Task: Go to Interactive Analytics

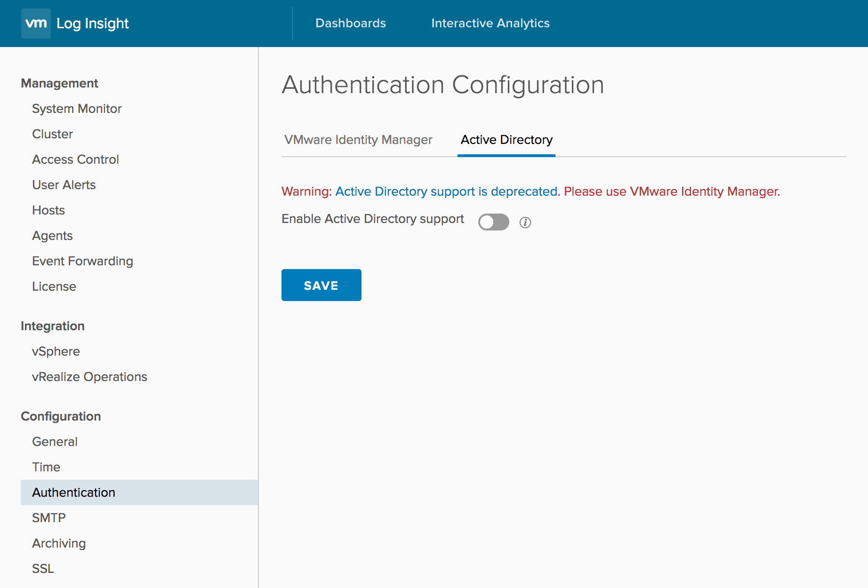Action: click(x=490, y=23)
